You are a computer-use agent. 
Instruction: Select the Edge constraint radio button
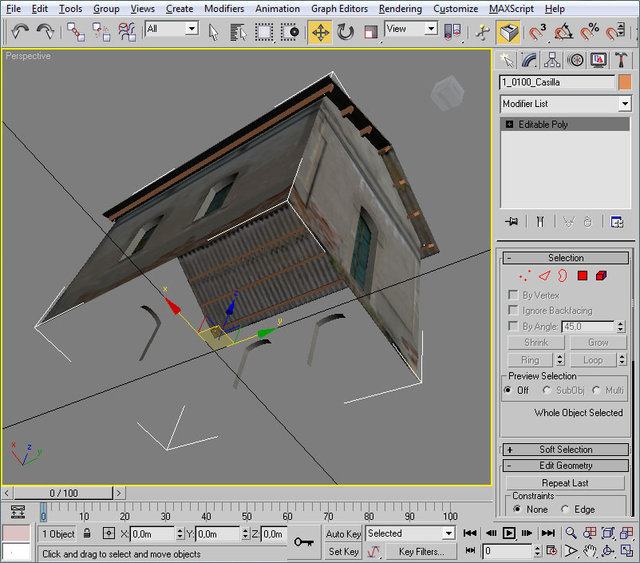(x=566, y=509)
